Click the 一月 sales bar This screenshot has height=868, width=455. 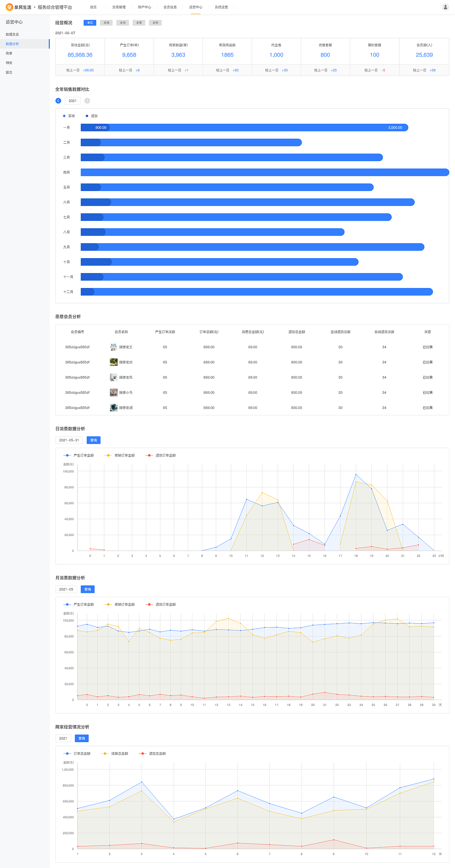[x=244, y=128]
